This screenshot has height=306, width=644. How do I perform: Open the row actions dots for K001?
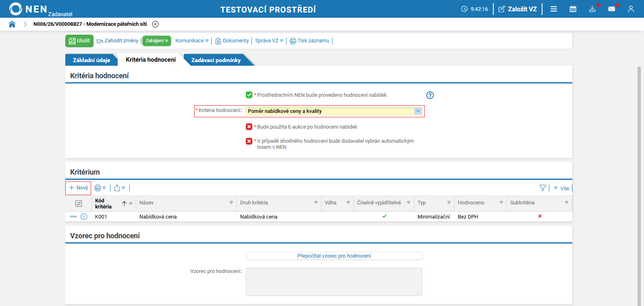73,216
